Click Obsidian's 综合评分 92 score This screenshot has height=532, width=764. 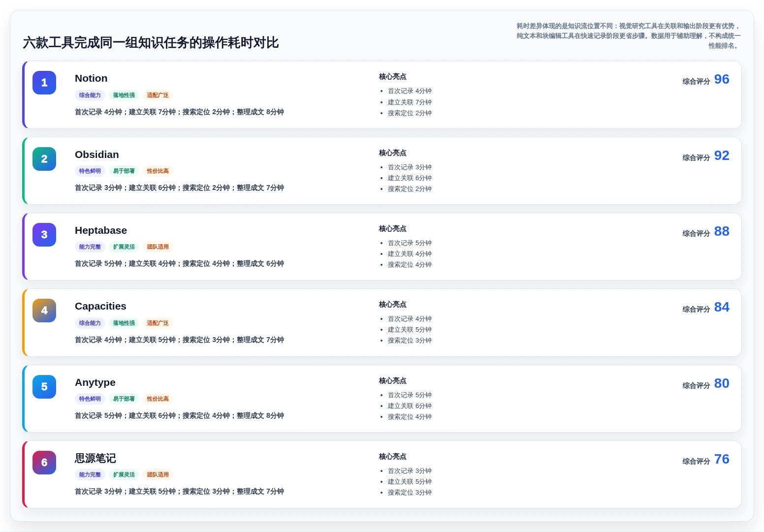pyautogui.click(x=706, y=156)
